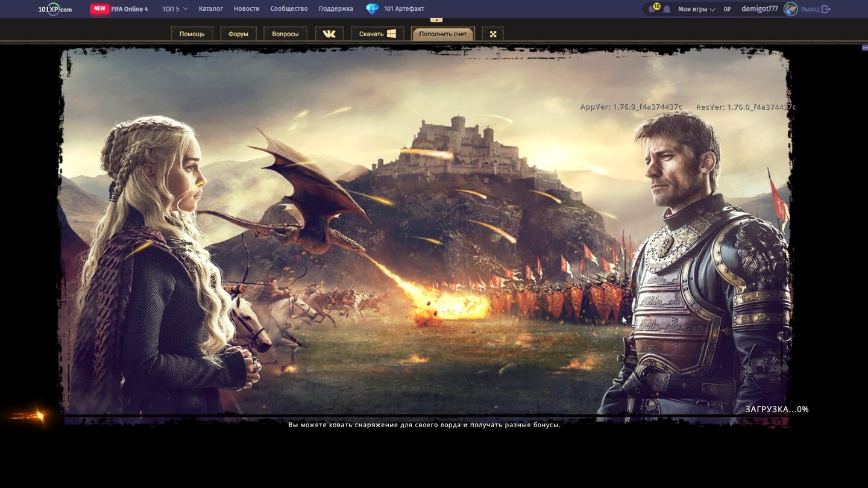
Task: Log out with the Выход link
Action: tap(810, 9)
